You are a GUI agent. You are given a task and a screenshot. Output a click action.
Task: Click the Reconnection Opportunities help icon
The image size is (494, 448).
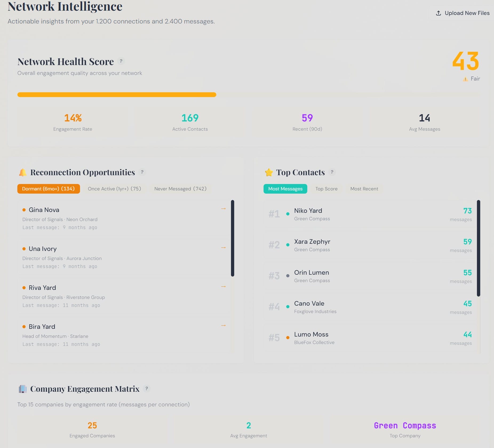[x=142, y=172]
